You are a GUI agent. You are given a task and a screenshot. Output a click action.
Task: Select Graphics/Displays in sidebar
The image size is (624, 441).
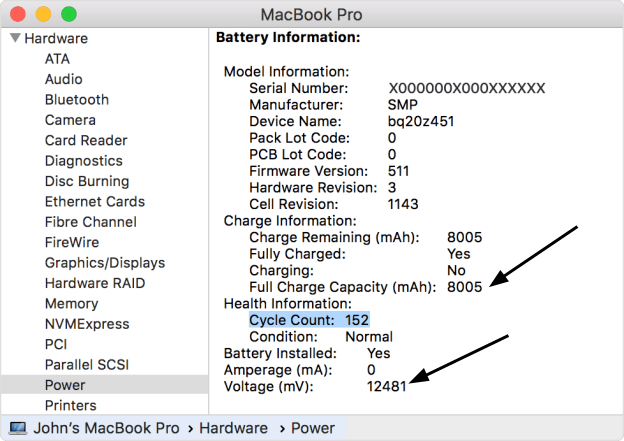105,263
